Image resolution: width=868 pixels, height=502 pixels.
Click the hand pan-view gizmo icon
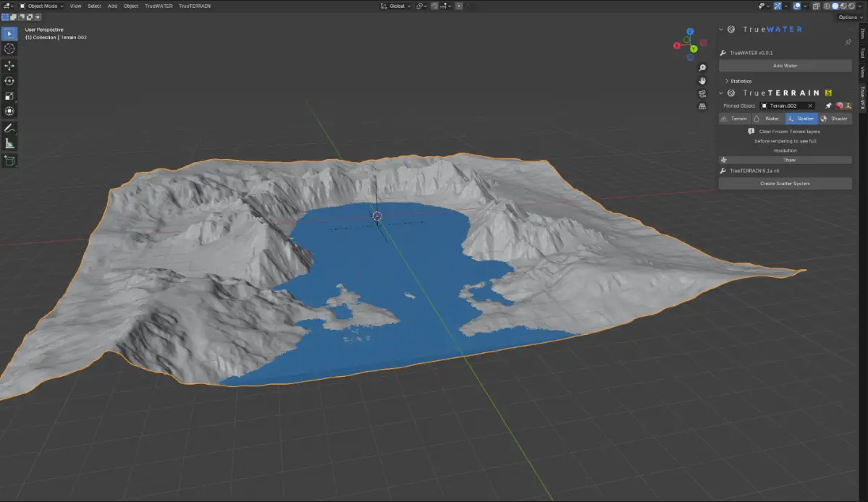pos(702,80)
